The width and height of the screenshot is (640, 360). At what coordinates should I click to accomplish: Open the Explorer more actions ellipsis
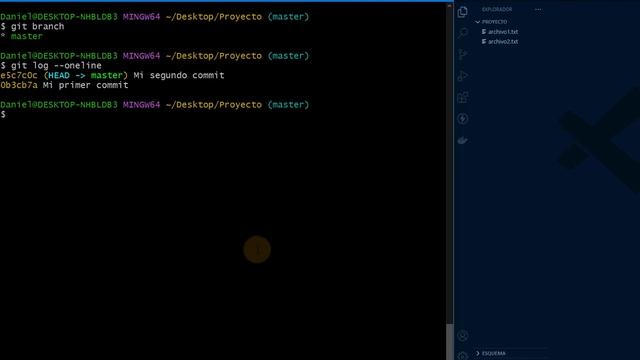pos(538,9)
